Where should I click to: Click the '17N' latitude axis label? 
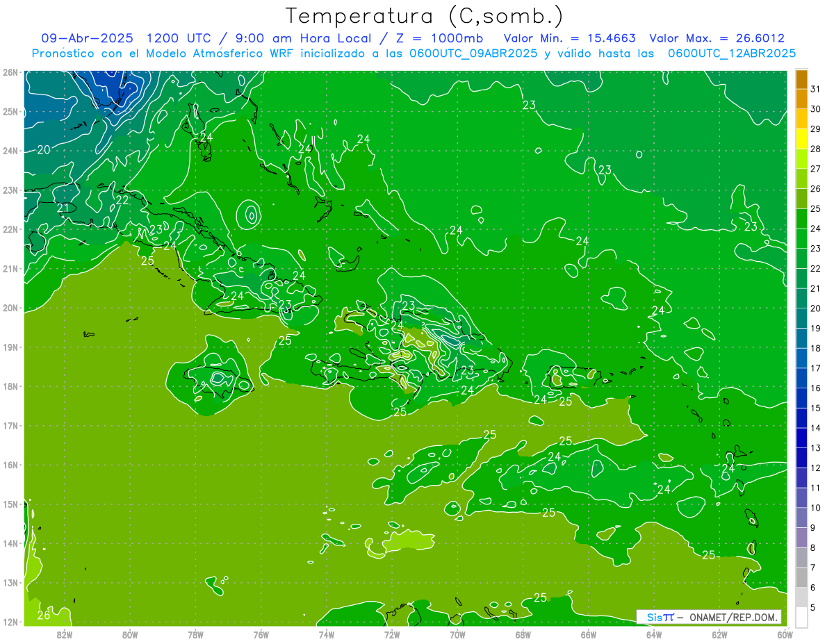(x=10, y=426)
